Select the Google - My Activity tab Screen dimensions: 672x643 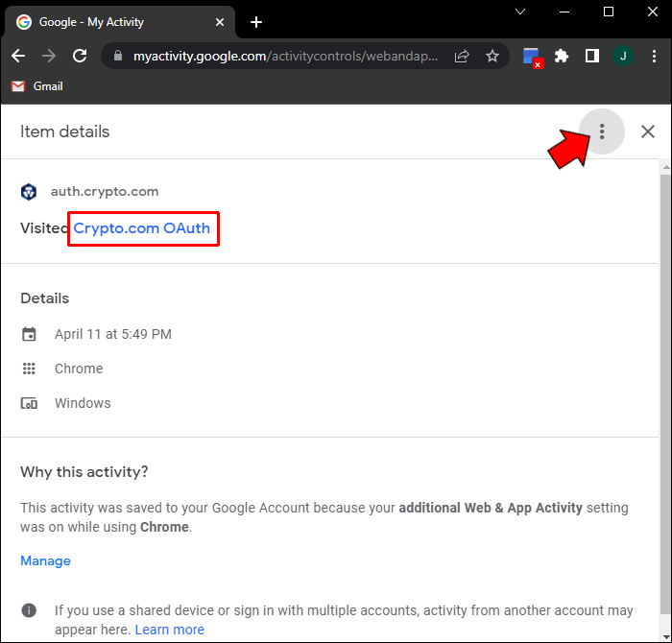[x=120, y=22]
